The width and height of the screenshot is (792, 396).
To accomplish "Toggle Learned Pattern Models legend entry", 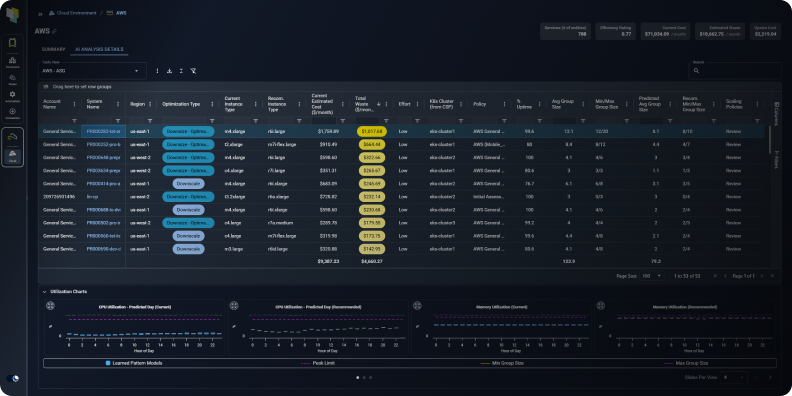I will pos(134,363).
